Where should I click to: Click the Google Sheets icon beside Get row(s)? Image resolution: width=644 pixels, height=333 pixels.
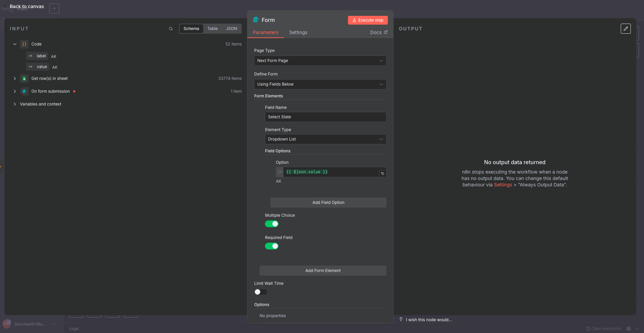24,78
